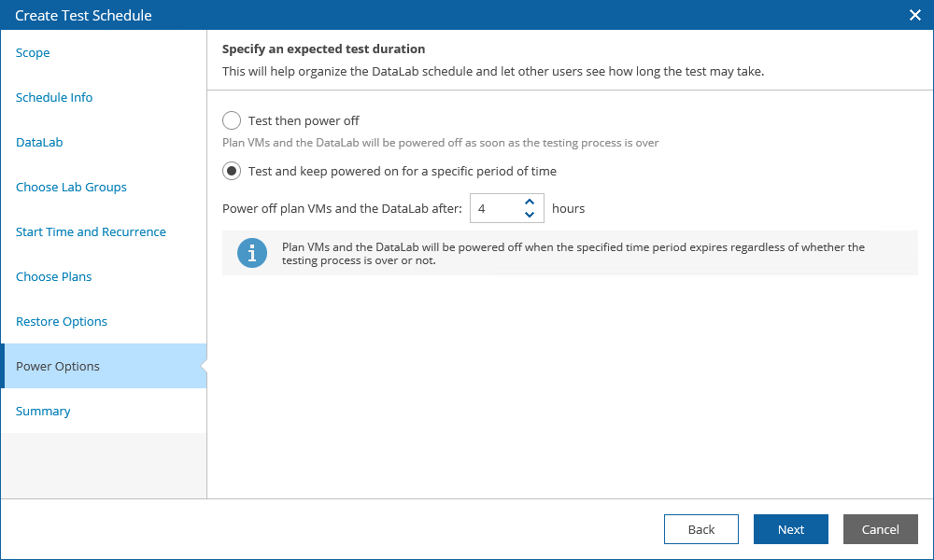934x560 pixels.
Task: Click the Back button
Action: [x=700, y=529]
